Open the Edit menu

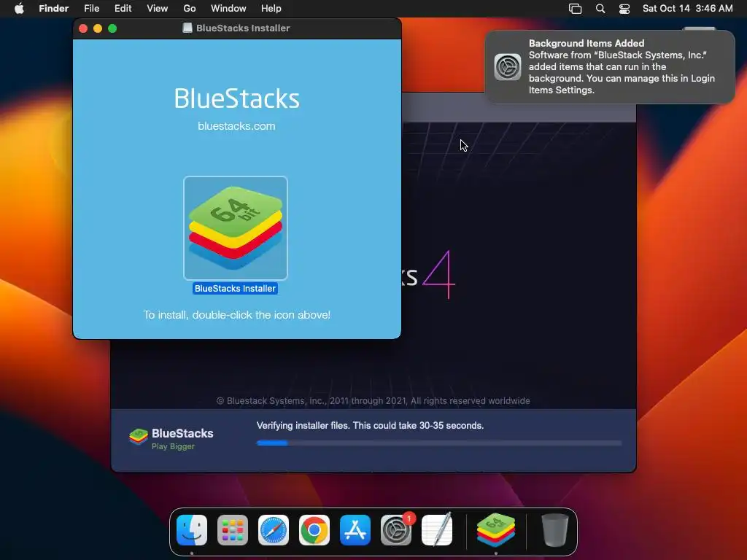pos(123,9)
